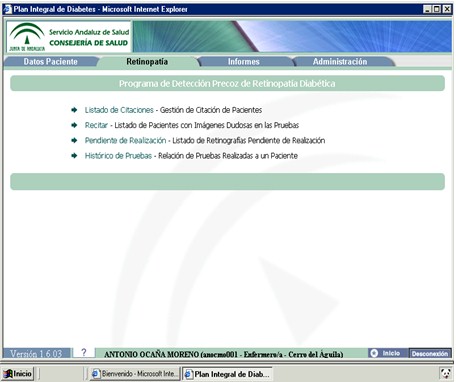
Task: Open the Listado de Citaciones link
Action: click(x=119, y=110)
